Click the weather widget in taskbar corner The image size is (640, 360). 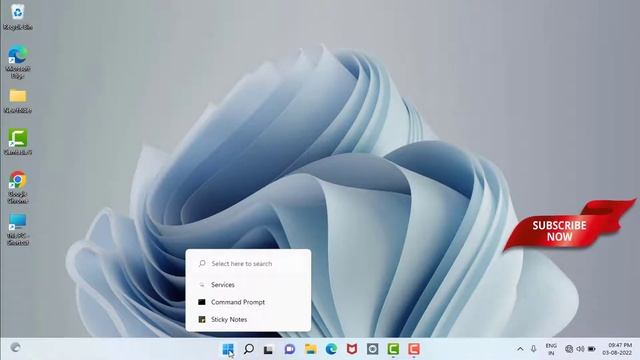pos(16,348)
